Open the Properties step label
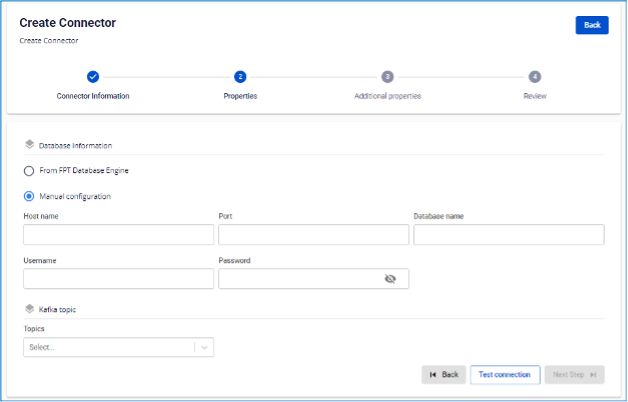 [x=240, y=96]
